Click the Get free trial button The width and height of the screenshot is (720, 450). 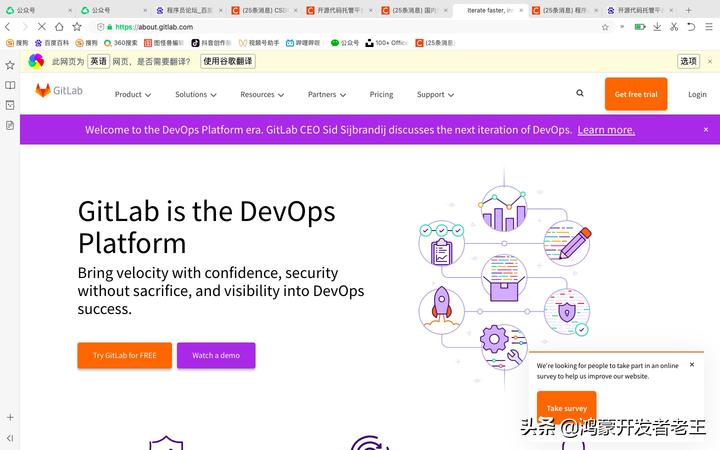636,94
